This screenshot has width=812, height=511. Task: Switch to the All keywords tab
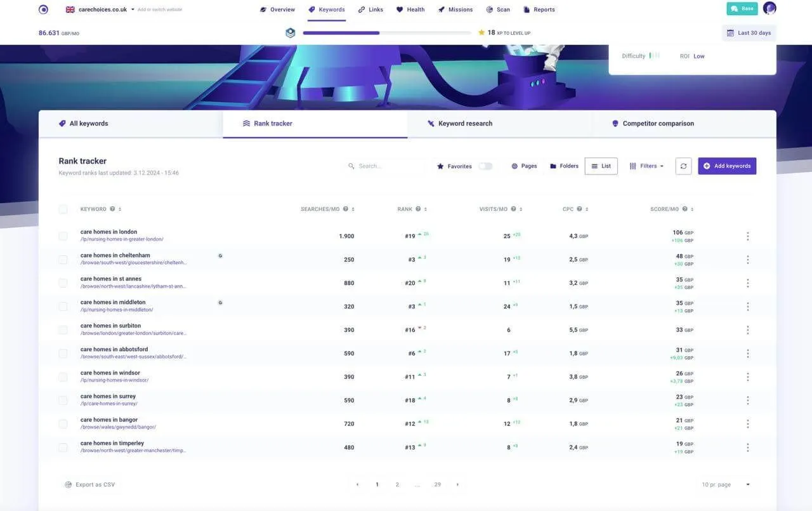pyautogui.click(x=131, y=124)
